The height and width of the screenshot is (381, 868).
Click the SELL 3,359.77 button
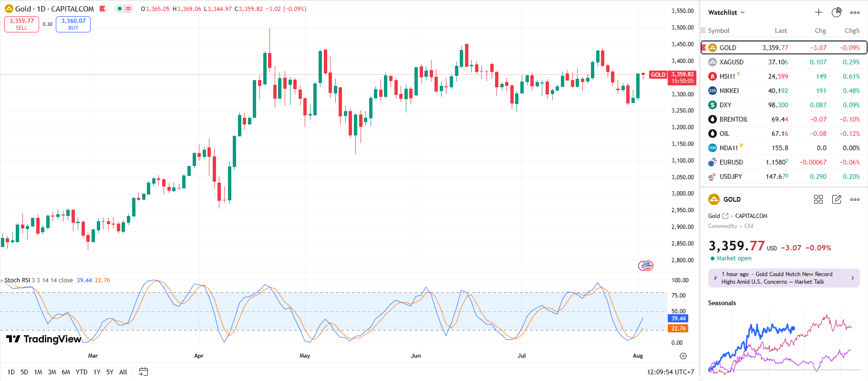[x=21, y=24]
